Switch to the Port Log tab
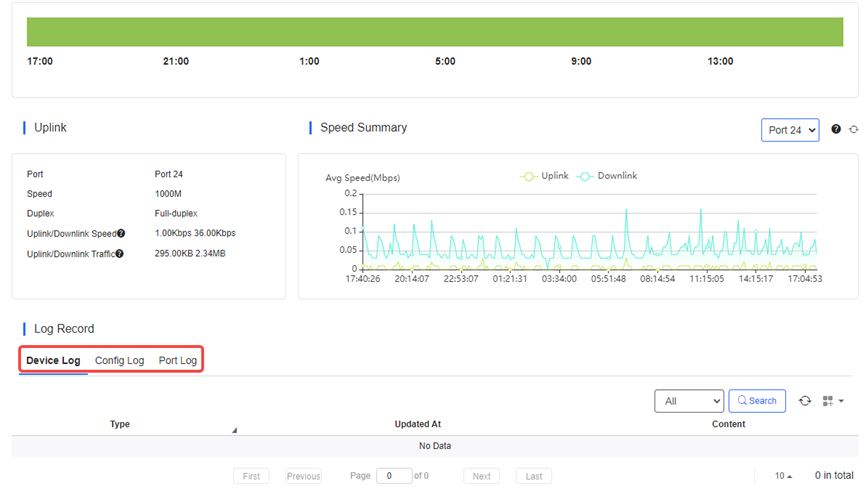 click(178, 360)
